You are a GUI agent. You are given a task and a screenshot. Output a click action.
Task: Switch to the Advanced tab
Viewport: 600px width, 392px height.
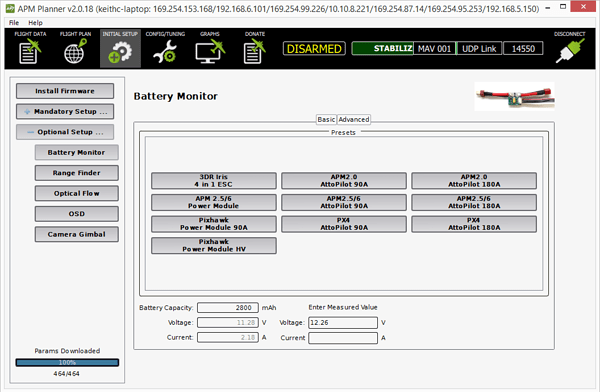(354, 119)
